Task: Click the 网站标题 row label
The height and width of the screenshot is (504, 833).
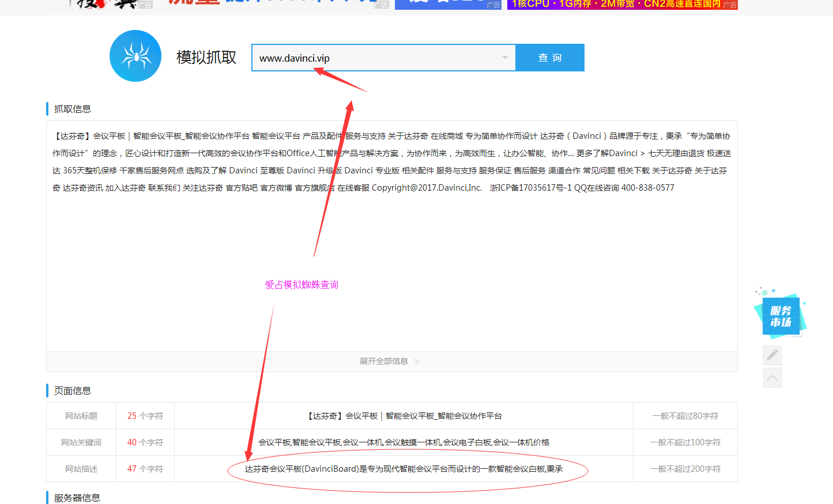Action: (81, 416)
